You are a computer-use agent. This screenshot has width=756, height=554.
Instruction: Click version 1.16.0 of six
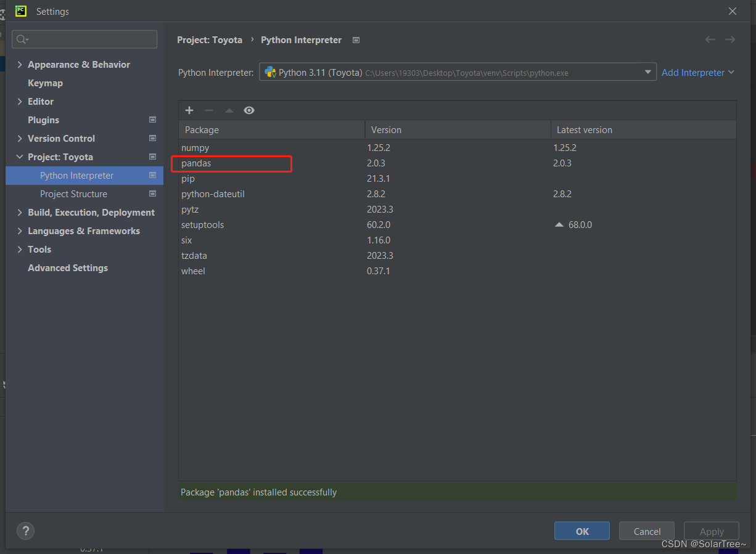[x=378, y=240]
